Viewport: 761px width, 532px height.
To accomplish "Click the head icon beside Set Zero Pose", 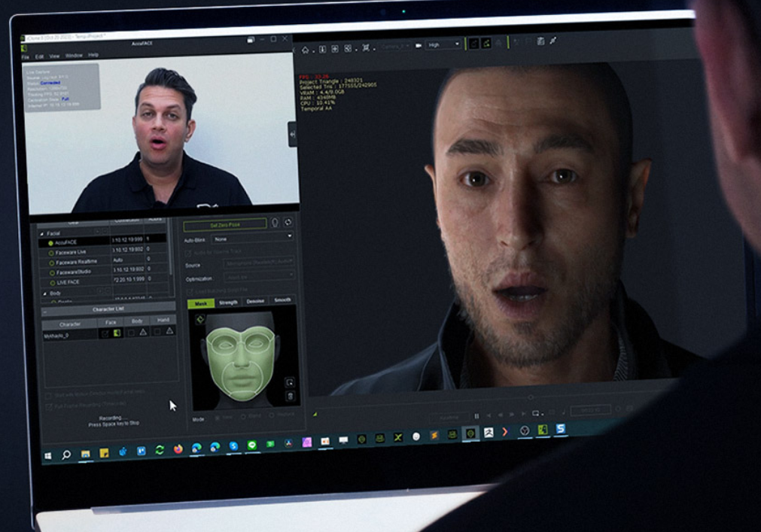I will click(x=275, y=223).
